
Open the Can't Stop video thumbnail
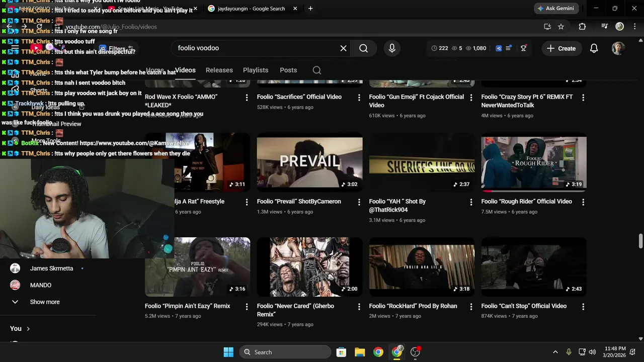(534, 266)
